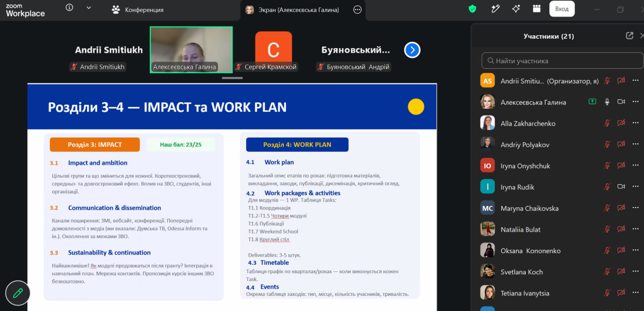
Task: Pop out the participants panel
Action: coord(629,36)
